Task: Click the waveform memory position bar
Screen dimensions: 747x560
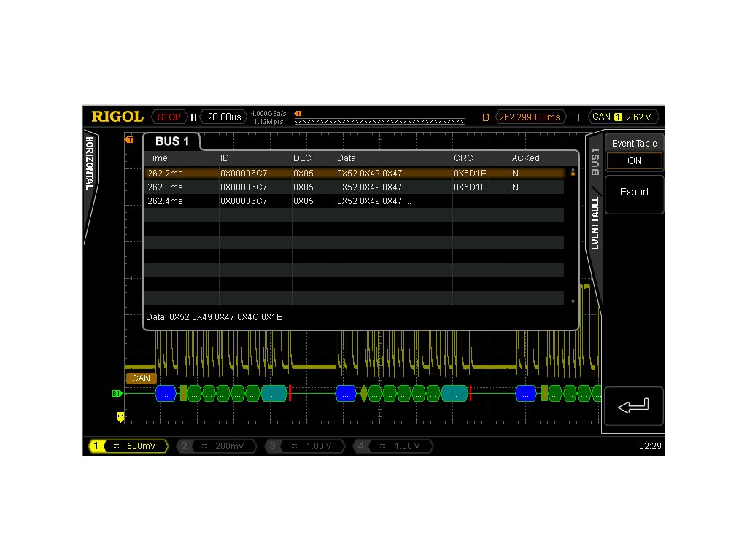Action: [379, 122]
